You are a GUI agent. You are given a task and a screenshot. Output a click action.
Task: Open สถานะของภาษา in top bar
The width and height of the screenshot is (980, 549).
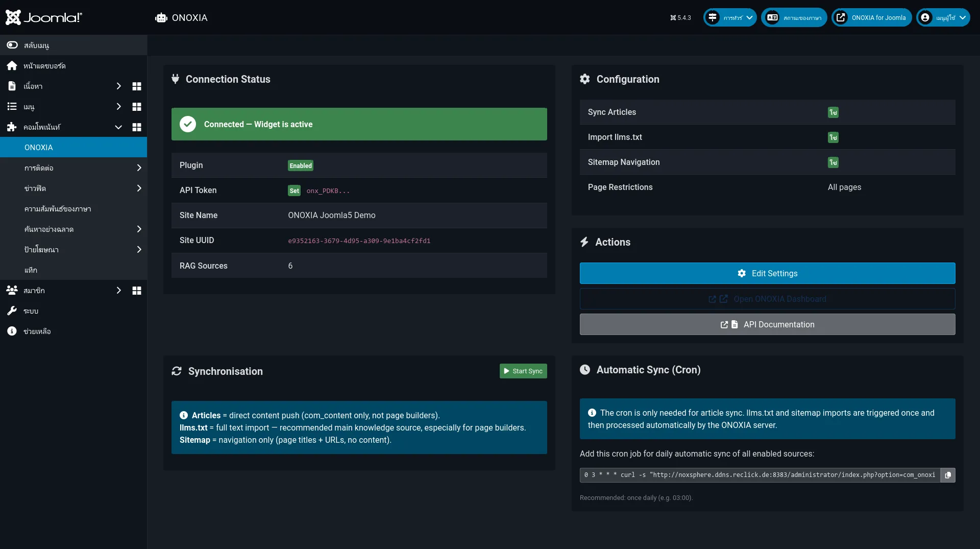click(x=794, y=17)
